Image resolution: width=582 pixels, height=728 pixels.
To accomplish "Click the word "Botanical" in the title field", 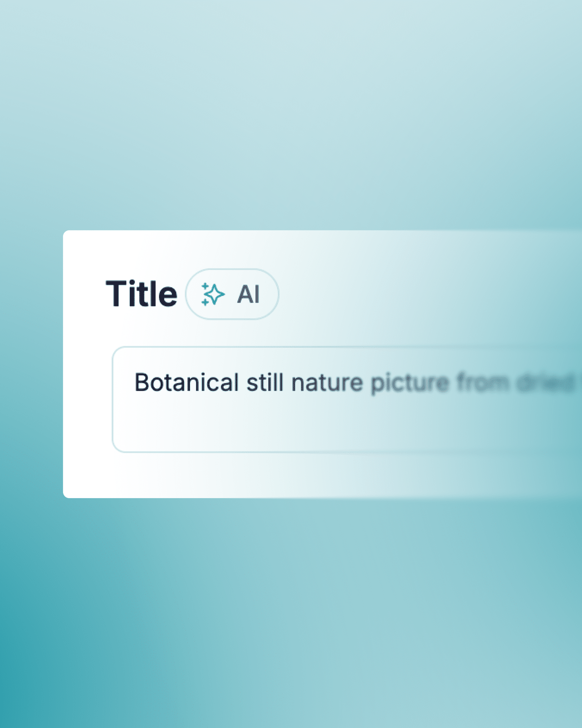I will (187, 382).
